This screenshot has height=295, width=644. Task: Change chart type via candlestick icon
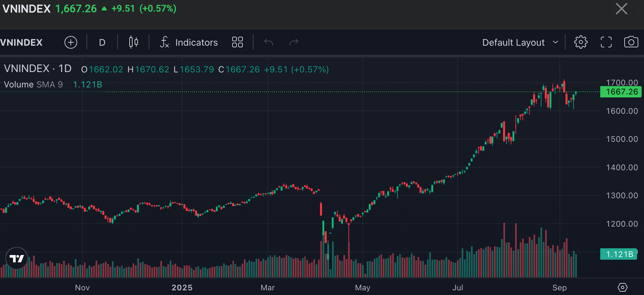[x=133, y=42]
